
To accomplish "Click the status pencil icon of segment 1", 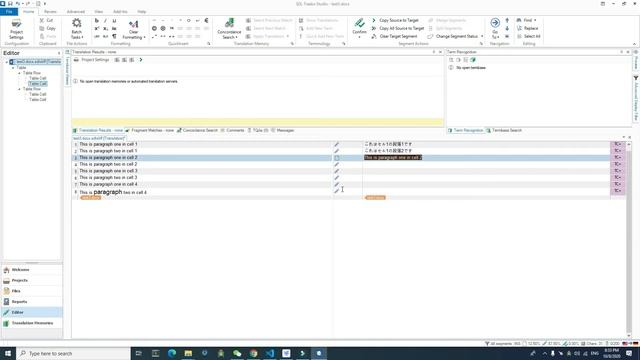I will coord(337,144).
